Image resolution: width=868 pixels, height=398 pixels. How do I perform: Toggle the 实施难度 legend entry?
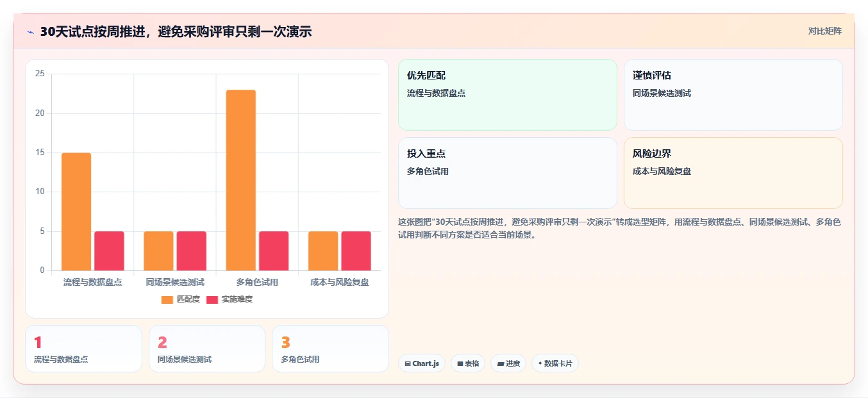tap(230, 299)
